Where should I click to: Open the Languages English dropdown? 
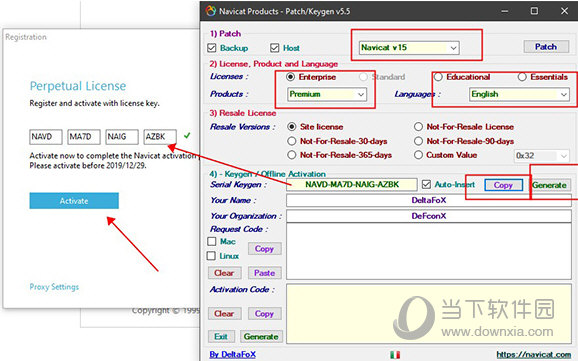519,94
